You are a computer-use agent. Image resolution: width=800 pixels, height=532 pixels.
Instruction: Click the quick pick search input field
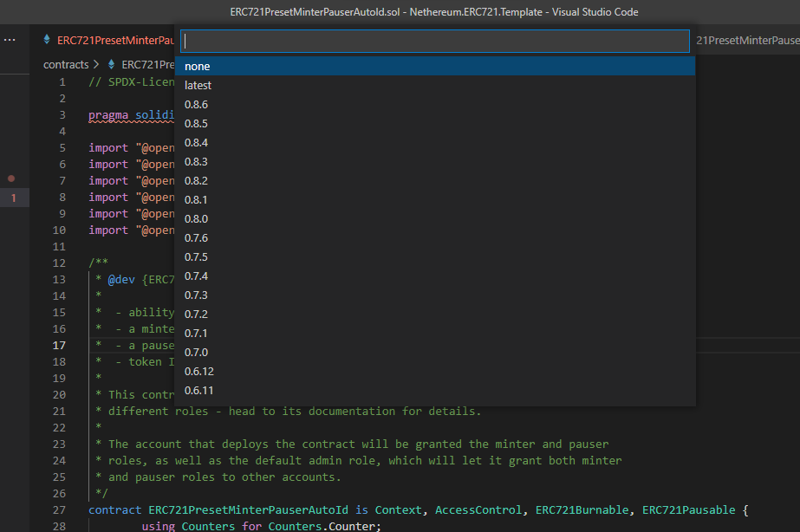pyautogui.click(x=435, y=42)
